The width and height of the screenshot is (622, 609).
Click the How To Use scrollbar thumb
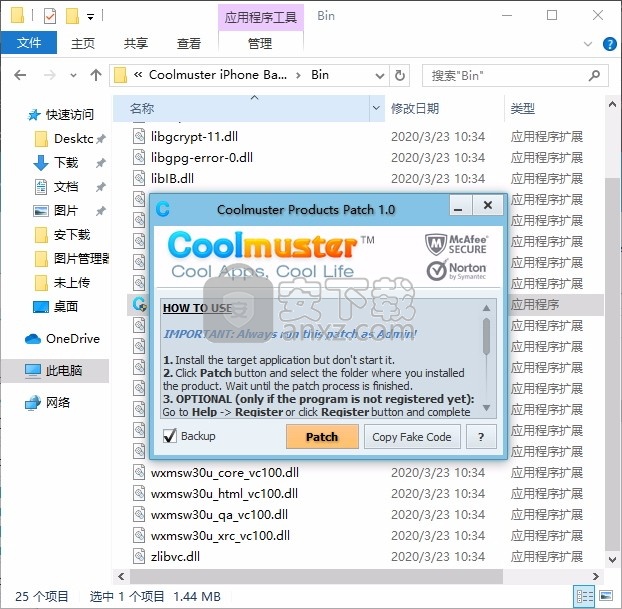tap(486, 336)
